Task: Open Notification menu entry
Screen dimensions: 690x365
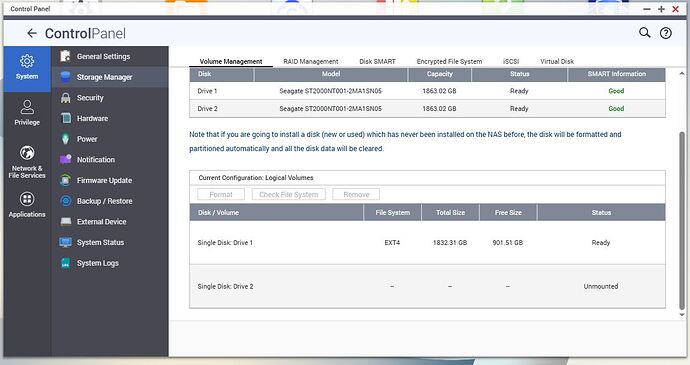Action: (x=110, y=159)
